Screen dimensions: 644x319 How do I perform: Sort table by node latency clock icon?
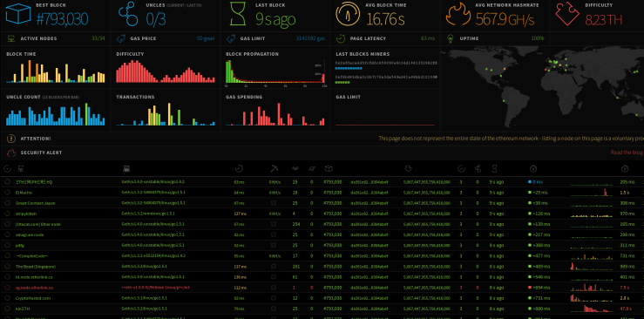[239, 168]
